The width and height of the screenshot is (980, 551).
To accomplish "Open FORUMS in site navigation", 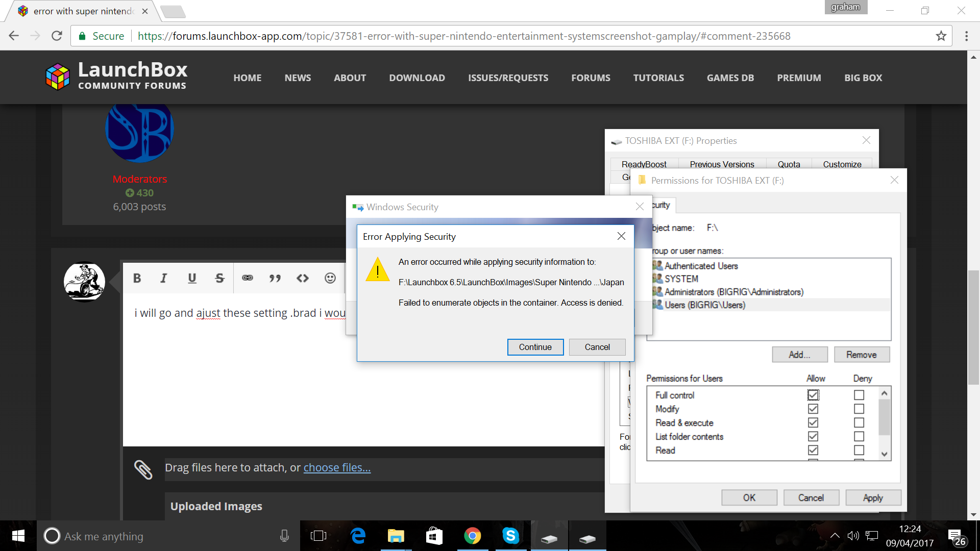I will pos(591,78).
